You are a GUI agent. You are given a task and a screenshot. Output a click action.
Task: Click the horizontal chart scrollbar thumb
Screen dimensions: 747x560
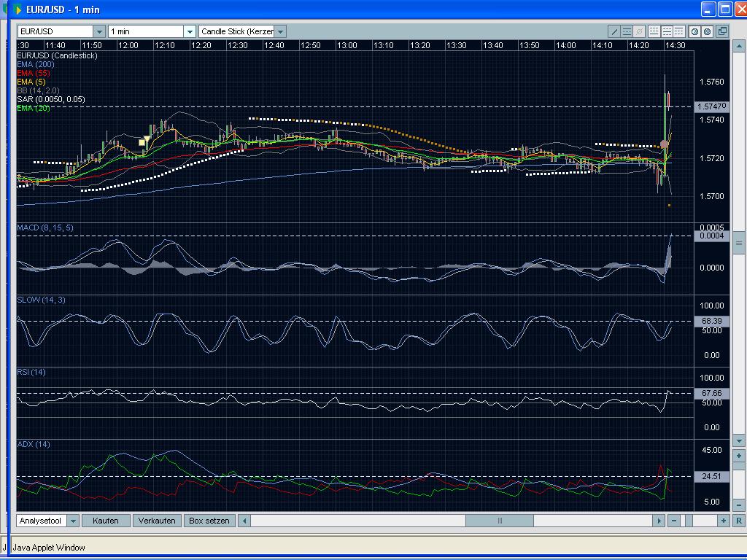pos(500,521)
